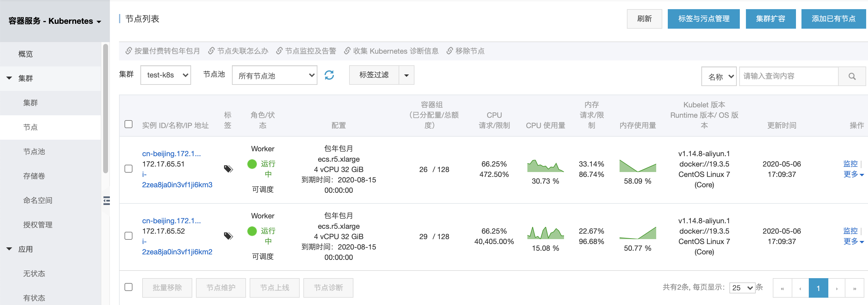Collapse the sidebar using the fold icon

(x=107, y=201)
